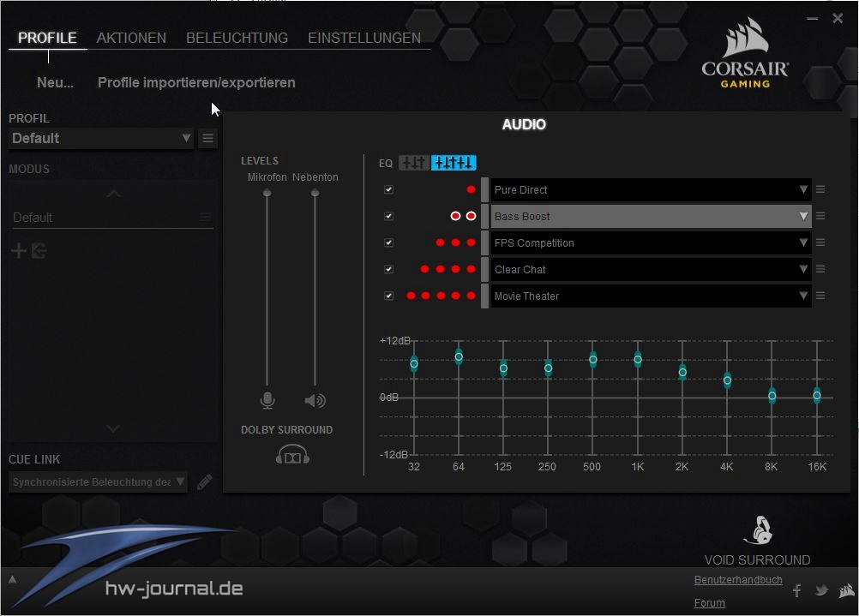Screen dimensions: 859x616
Task: Open the Bass Boost preset dropdown
Action: tap(651, 216)
